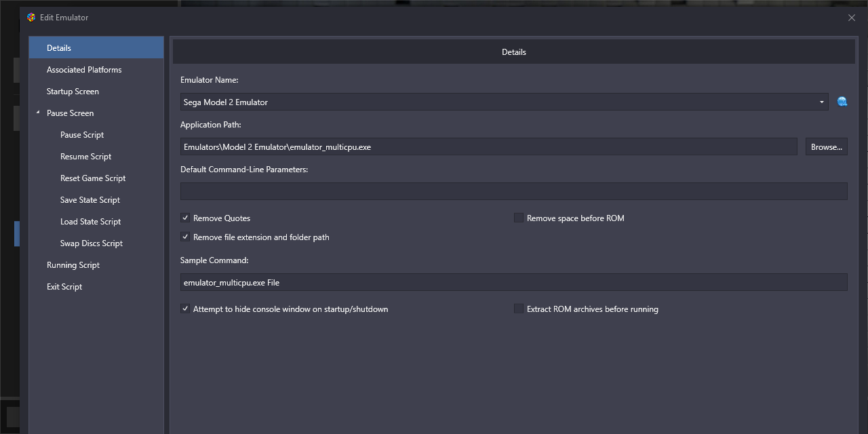Click the LaunchBox app icon in title bar
Screen dimensions: 868x434
tap(31, 17)
